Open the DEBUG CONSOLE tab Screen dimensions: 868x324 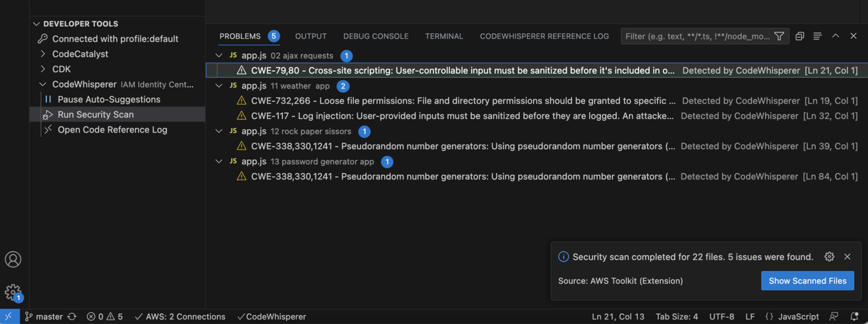click(376, 36)
